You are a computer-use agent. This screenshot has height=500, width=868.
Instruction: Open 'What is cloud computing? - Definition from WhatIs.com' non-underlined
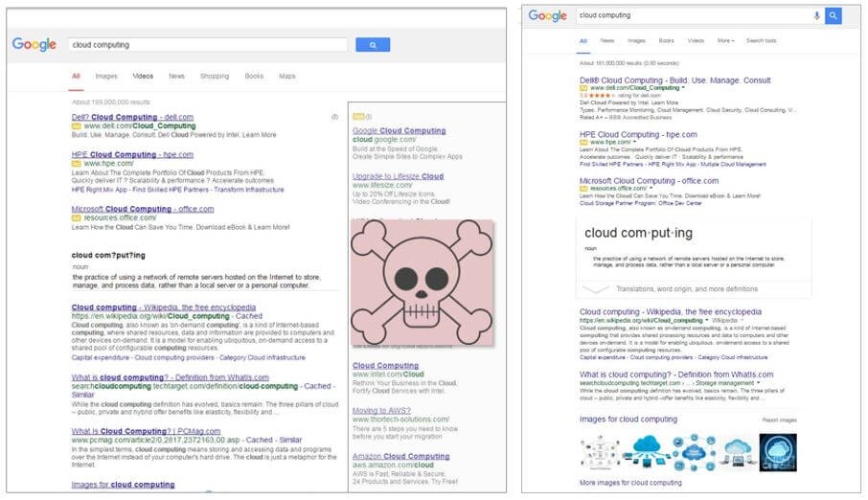676,375
